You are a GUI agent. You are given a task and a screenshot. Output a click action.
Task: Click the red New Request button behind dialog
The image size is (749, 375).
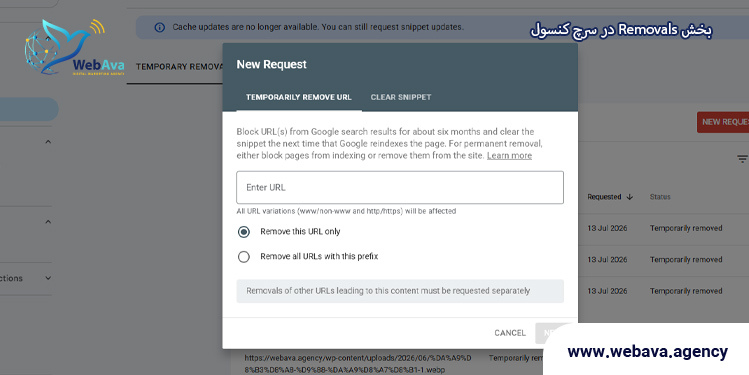[723, 122]
